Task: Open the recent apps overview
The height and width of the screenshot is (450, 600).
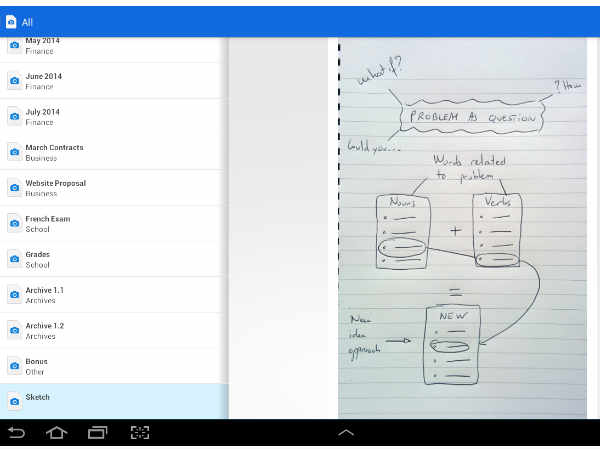Action: [97, 433]
